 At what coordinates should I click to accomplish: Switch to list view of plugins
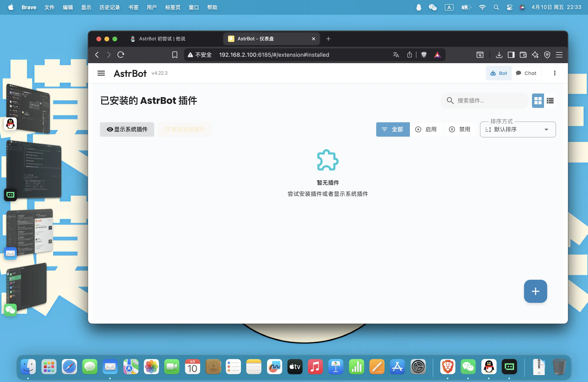[x=550, y=101]
